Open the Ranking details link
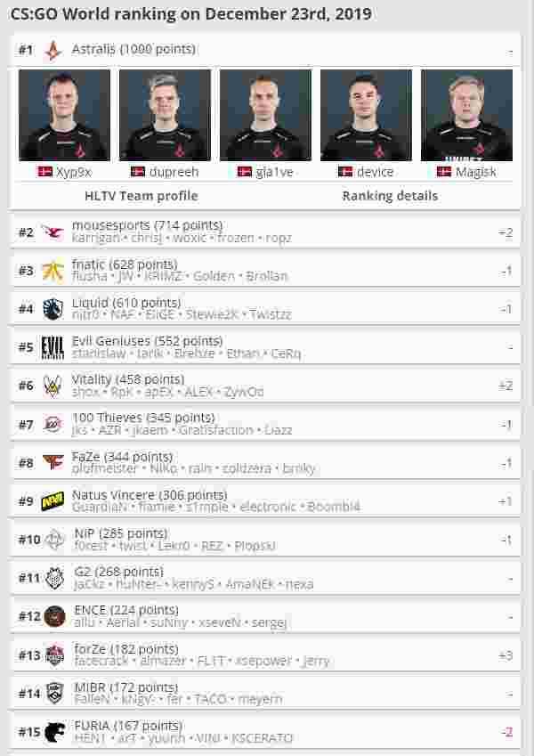Viewport: 534px width, 756px height. pyautogui.click(x=390, y=196)
